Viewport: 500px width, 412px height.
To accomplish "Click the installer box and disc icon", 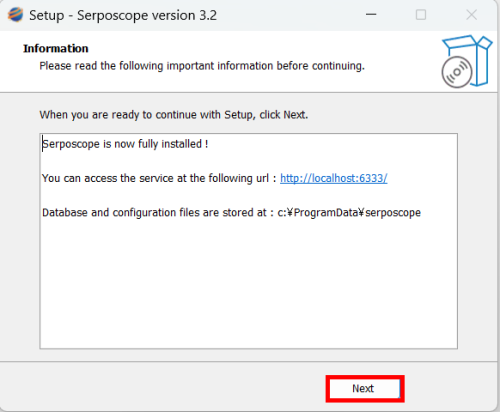I will (466, 61).
